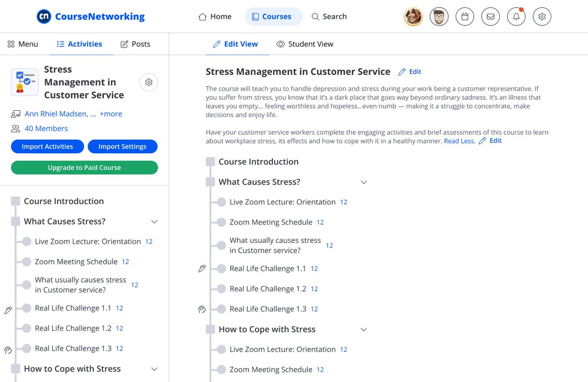Select the Edit View tab
588x382 pixels.
(x=236, y=44)
